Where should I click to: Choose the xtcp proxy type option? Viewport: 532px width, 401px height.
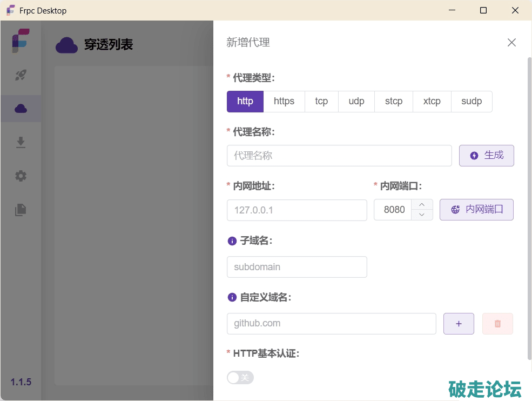point(432,102)
